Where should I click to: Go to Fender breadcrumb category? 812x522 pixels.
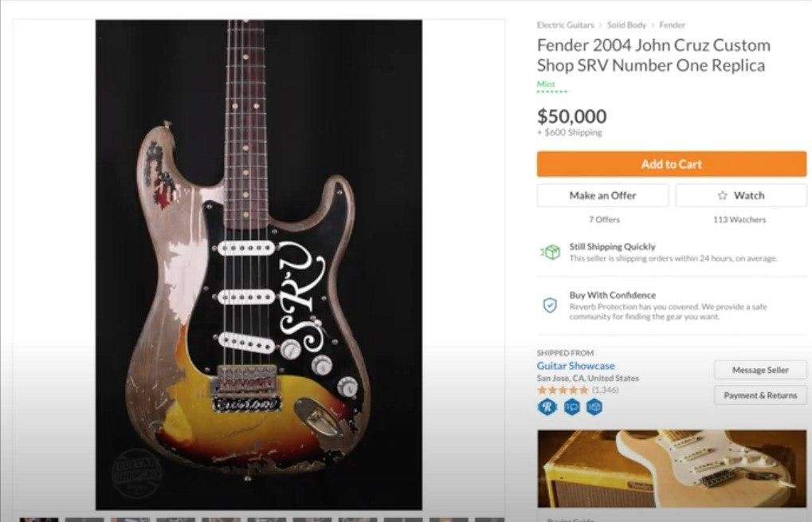(x=673, y=25)
